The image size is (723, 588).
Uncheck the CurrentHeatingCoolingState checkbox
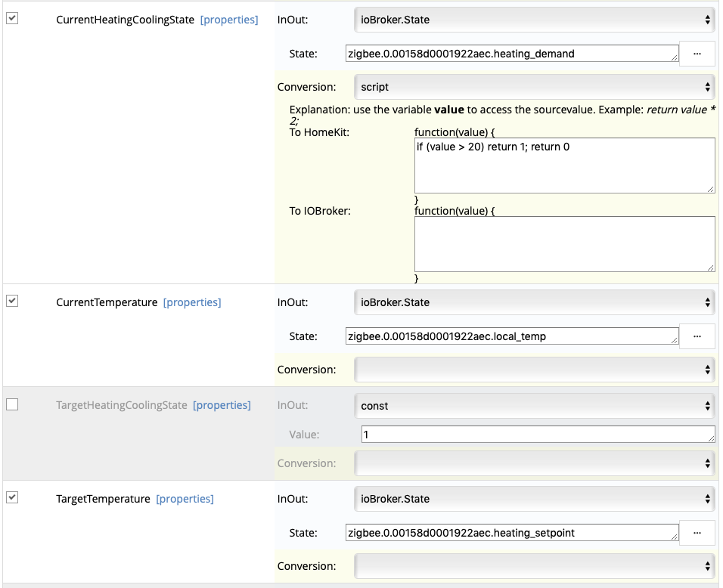click(12, 18)
